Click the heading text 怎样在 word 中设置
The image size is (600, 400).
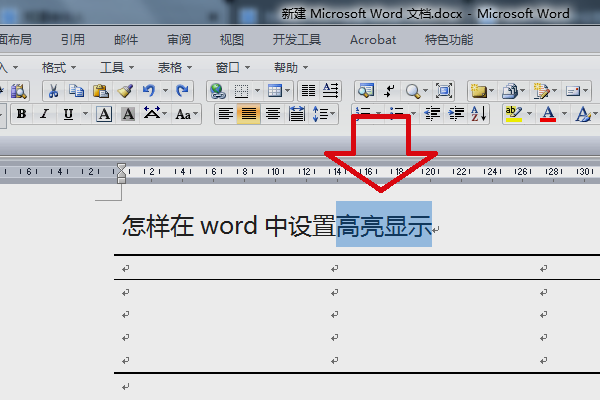pos(229,225)
